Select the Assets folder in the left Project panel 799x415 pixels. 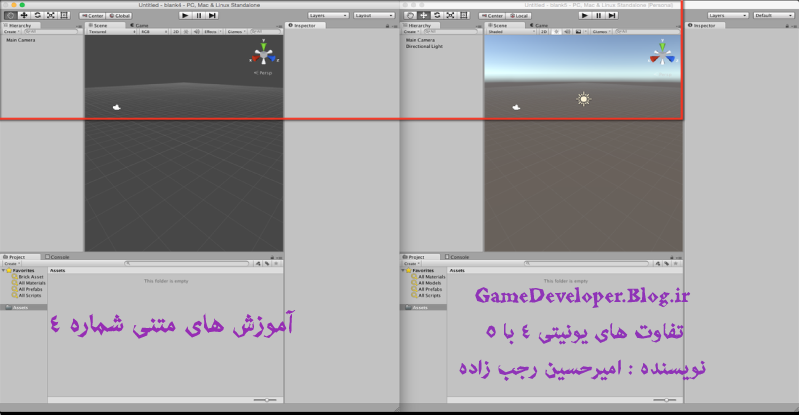(x=24, y=307)
